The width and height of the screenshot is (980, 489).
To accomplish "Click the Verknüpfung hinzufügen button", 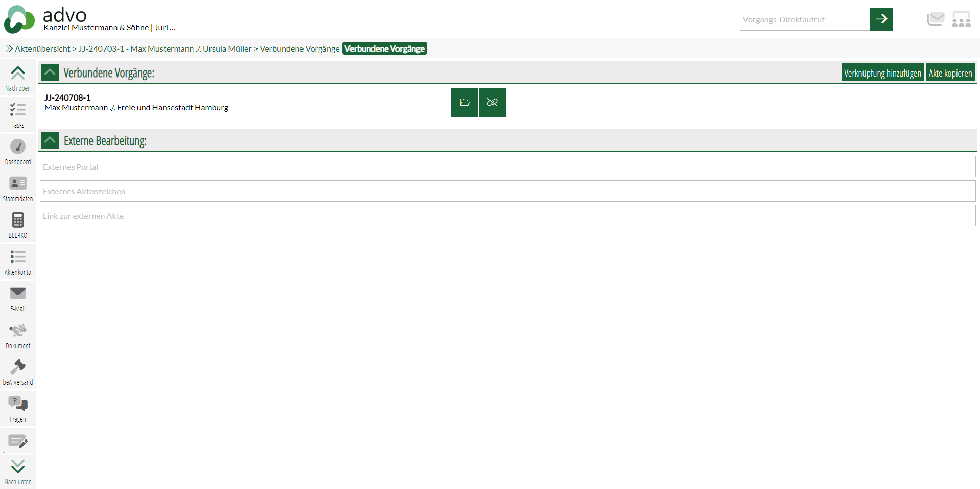I will click(882, 73).
